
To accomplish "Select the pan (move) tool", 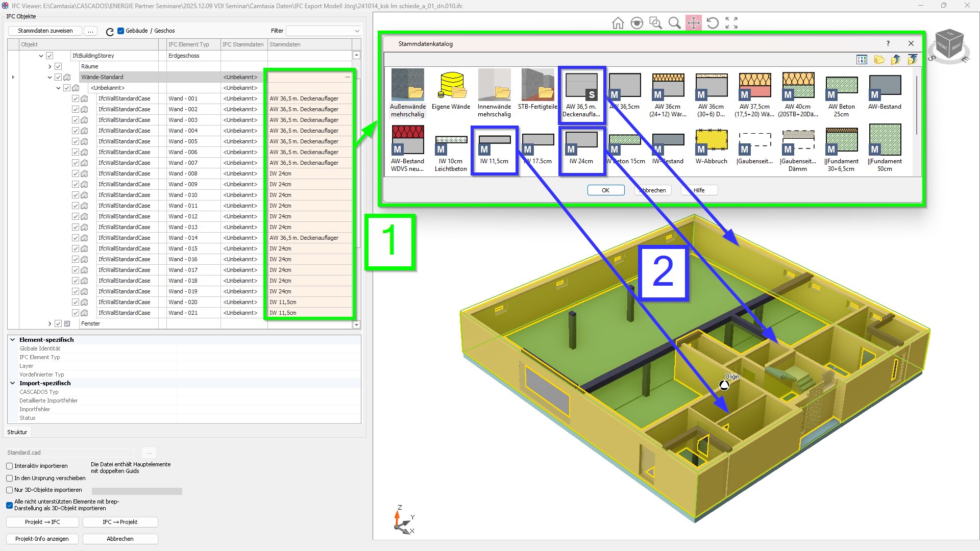I will 693,23.
